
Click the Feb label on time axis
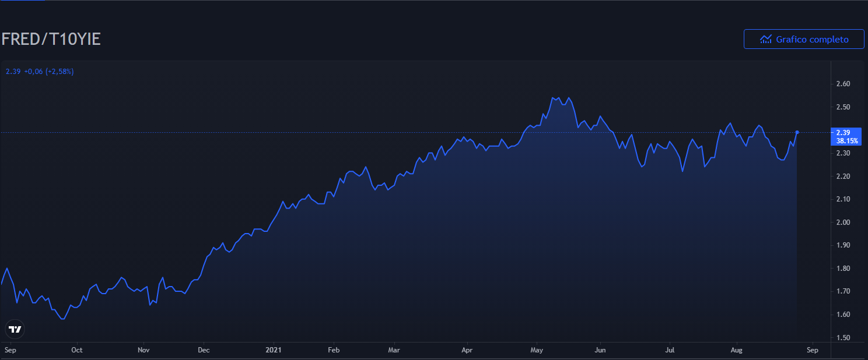(x=334, y=350)
